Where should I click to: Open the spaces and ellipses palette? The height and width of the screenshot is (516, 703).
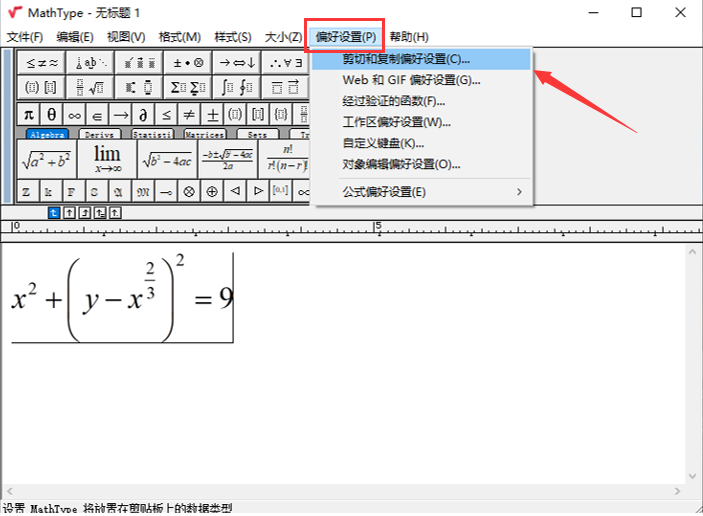90,63
